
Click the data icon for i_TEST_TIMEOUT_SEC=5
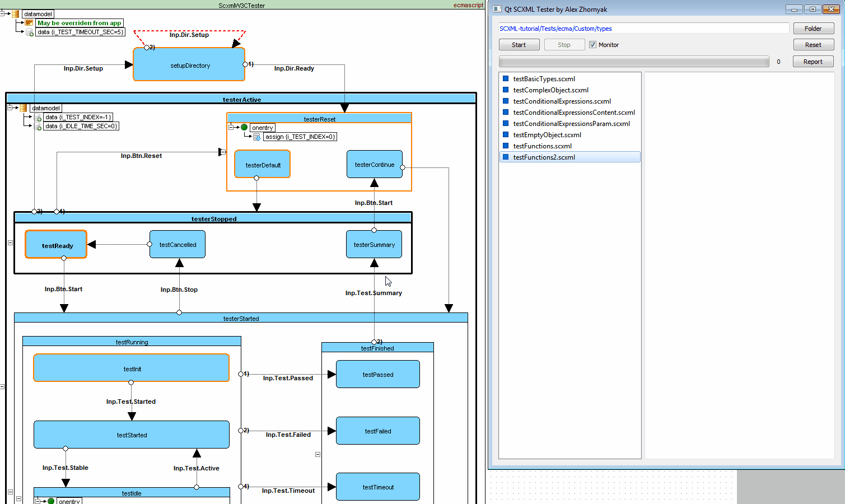tap(30, 32)
